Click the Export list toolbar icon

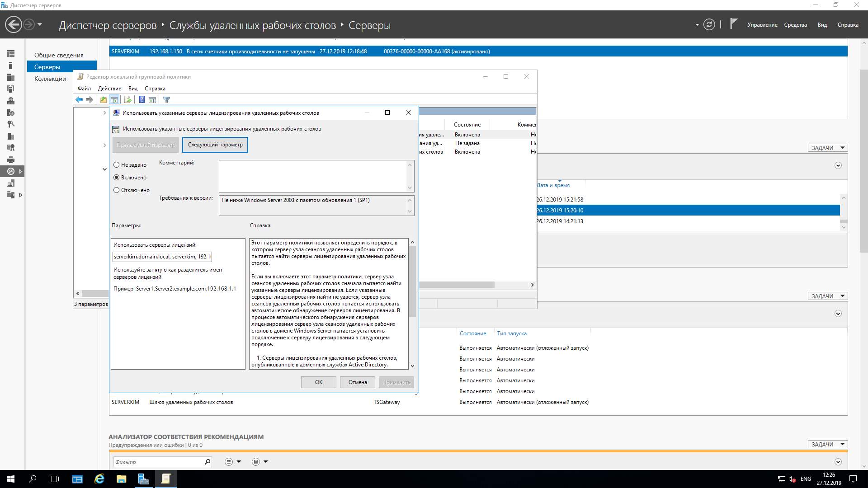pyautogui.click(x=127, y=100)
